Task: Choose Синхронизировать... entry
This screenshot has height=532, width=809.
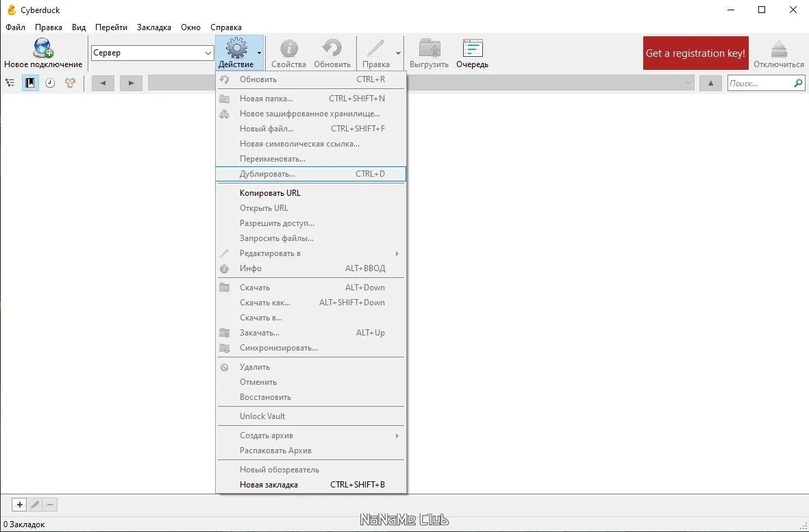Action: point(310,347)
